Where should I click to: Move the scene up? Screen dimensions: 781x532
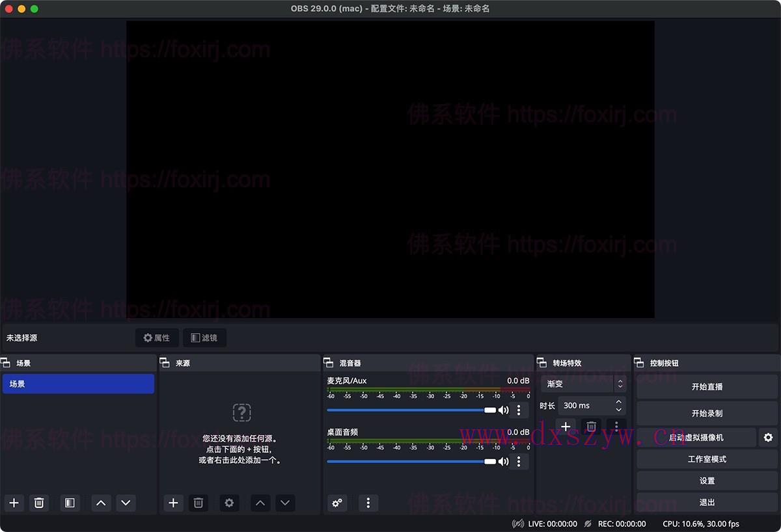pyautogui.click(x=101, y=503)
